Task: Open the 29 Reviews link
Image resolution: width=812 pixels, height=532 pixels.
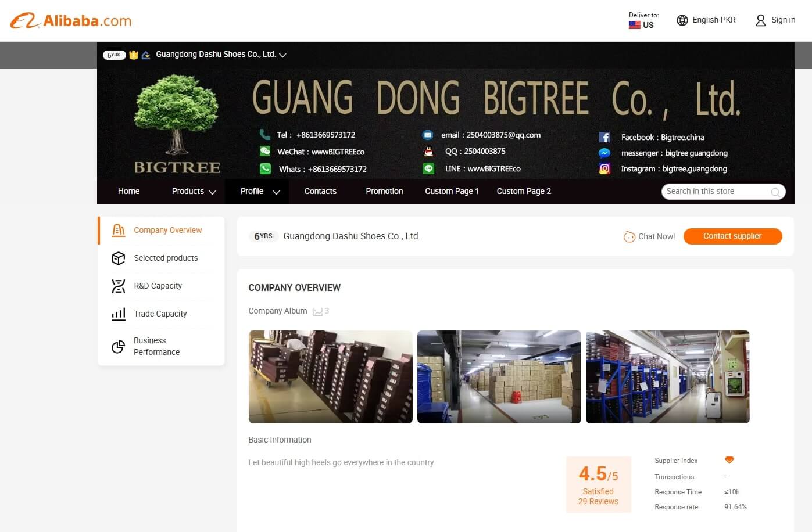Action: coord(598,501)
